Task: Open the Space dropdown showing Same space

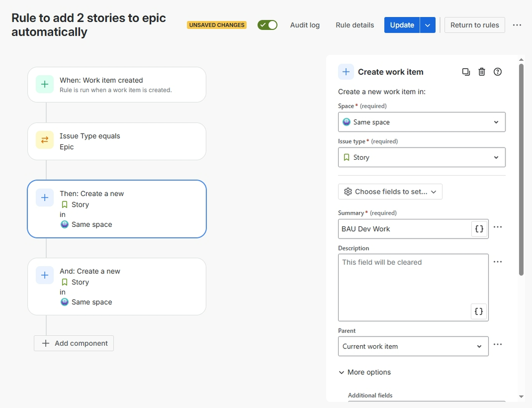Action: click(x=421, y=122)
